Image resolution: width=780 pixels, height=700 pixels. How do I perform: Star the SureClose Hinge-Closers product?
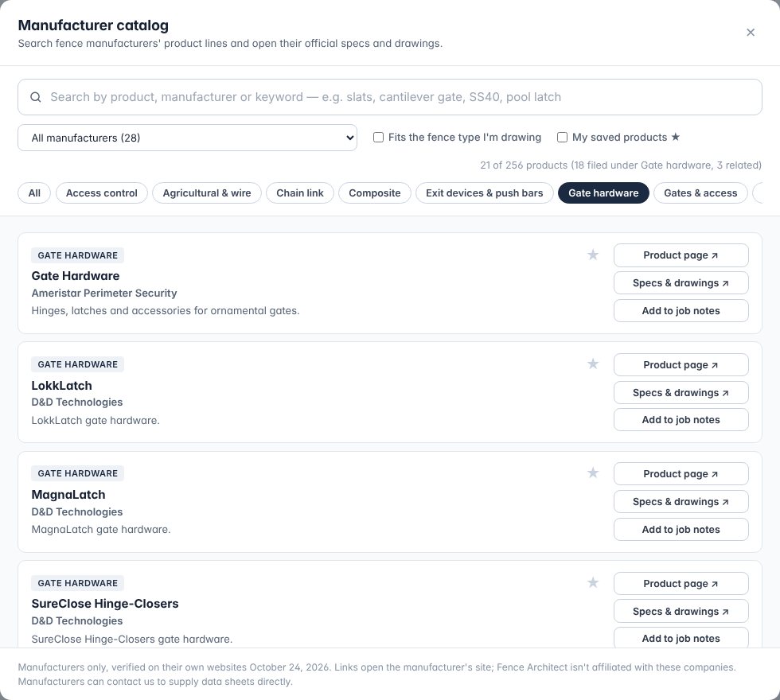(592, 582)
